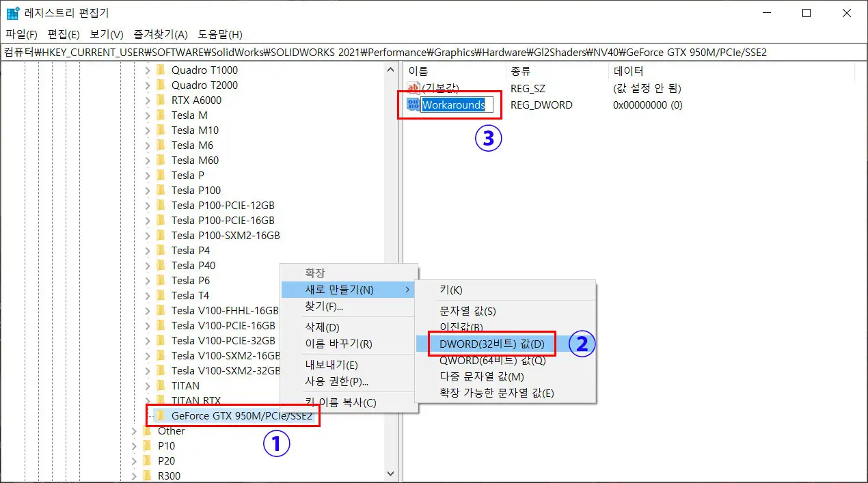Click the registry path address bar
This screenshot has width=868, height=483.
pos(434,53)
